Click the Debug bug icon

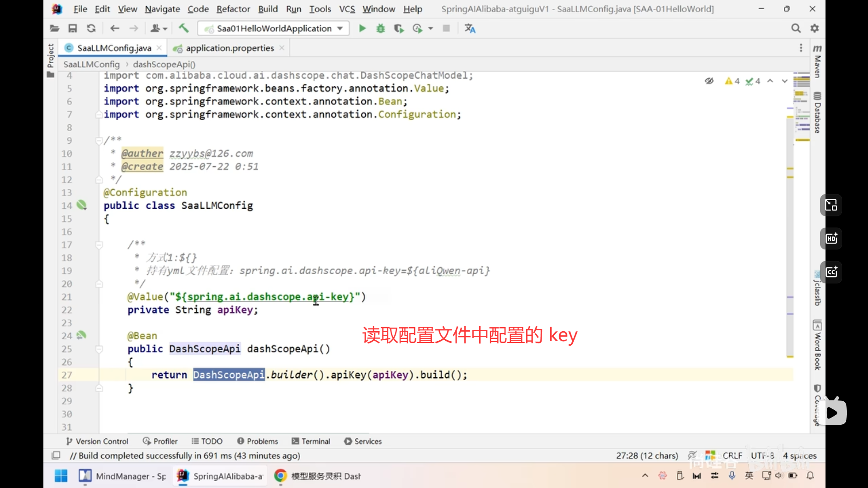coord(381,28)
